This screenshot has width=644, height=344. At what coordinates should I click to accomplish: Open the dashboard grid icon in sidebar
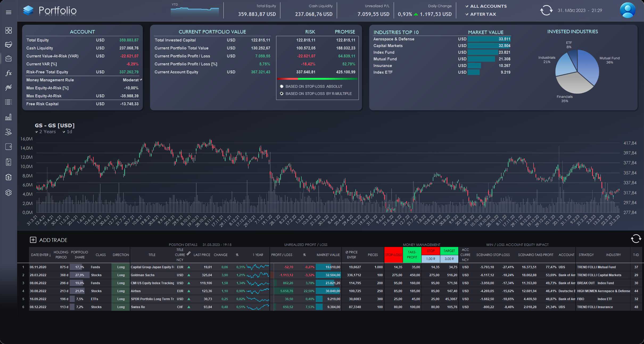(9, 30)
